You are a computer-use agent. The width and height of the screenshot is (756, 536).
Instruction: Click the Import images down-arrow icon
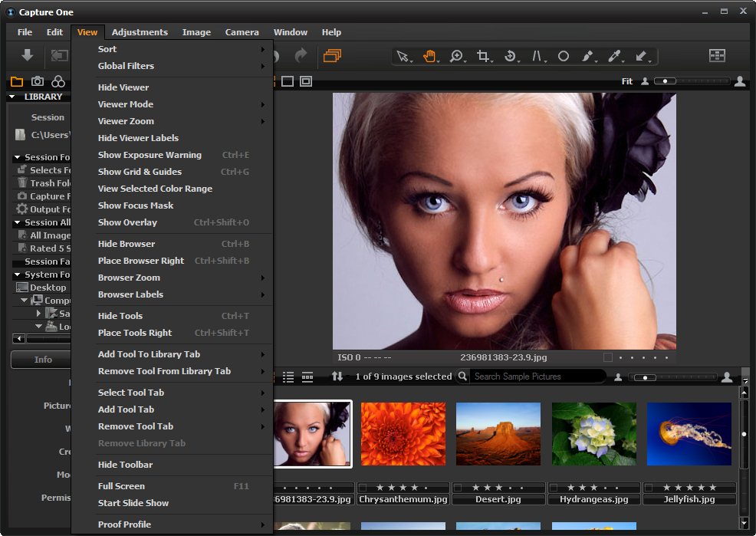click(x=27, y=55)
